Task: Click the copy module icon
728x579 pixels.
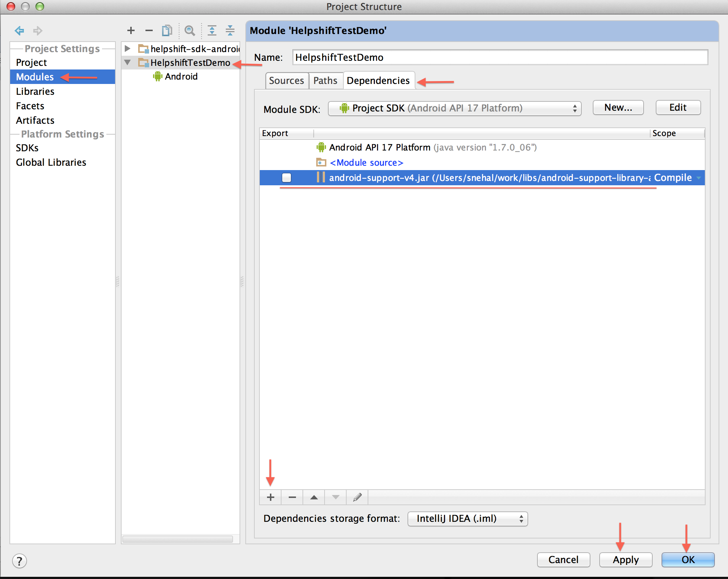Action: (167, 30)
